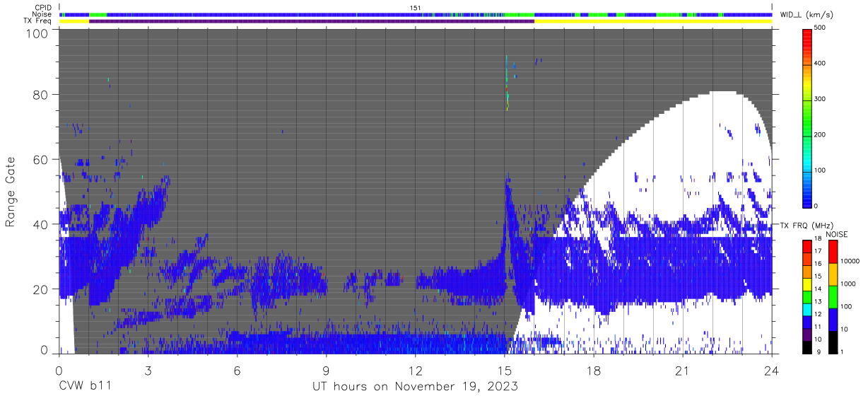Screen dimensions: 868x401
Task: Click the TX Freq row label
Action: point(38,21)
